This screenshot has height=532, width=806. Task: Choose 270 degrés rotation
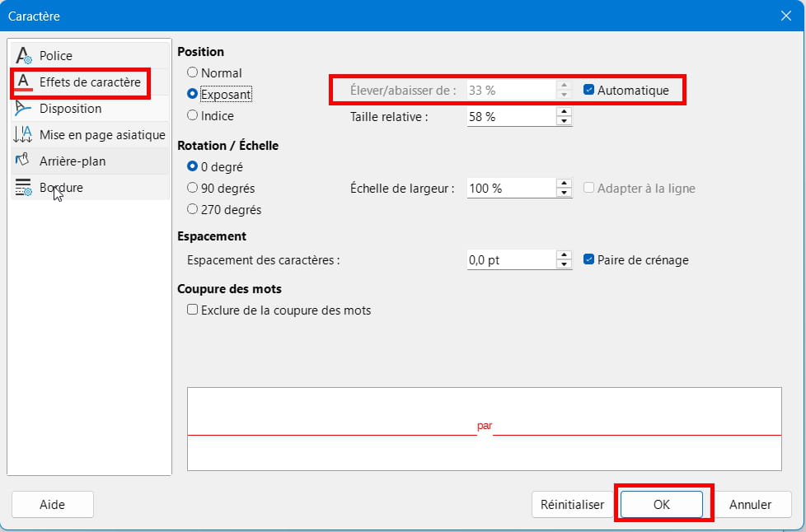pos(192,209)
